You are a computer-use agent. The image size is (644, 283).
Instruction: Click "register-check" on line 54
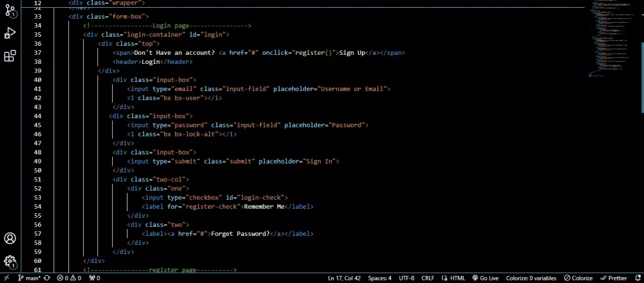pos(211,206)
